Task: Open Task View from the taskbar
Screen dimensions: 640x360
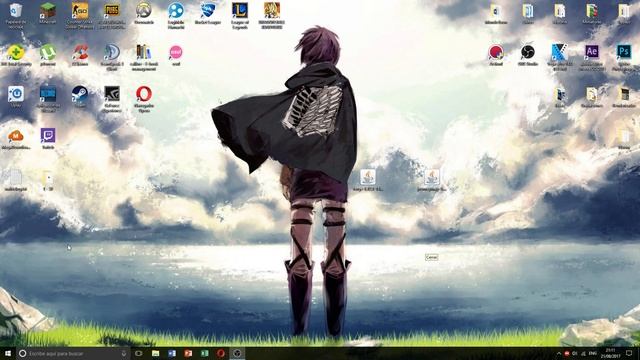Action: click(138, 353)
